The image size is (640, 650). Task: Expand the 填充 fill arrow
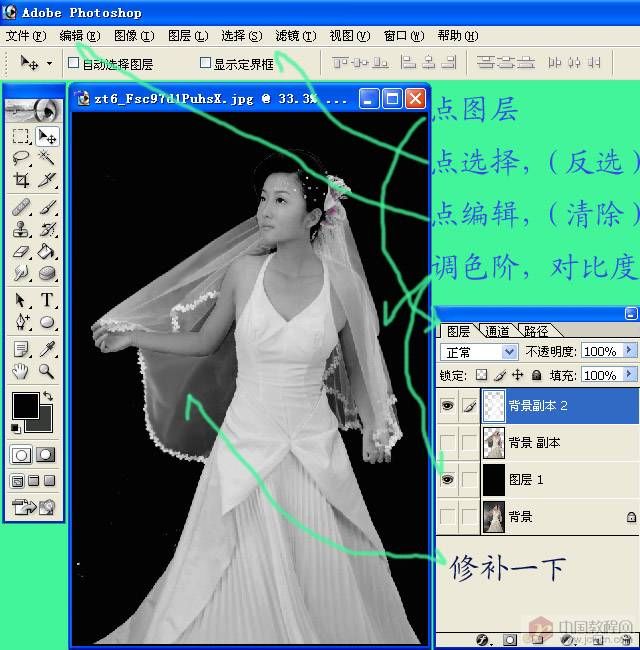click(629, 375)
